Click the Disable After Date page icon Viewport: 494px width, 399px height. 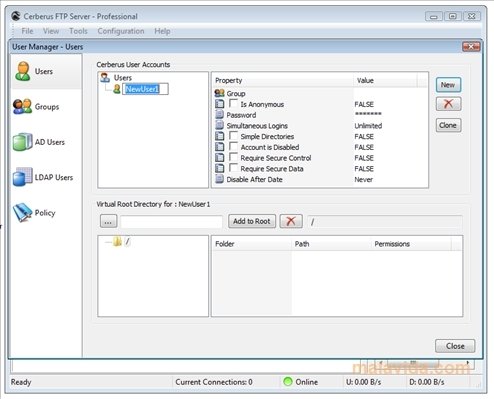point(219,179)
